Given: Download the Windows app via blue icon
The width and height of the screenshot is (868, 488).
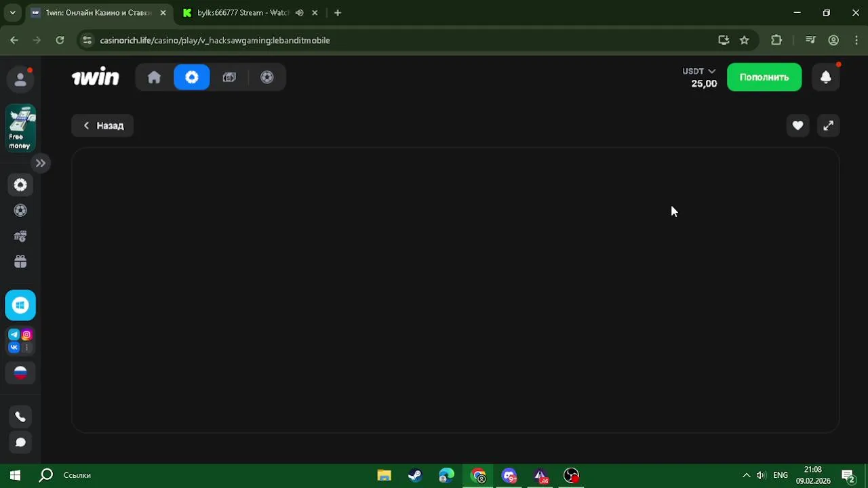Looking at the screenshot, I should [x=20, y=306].
